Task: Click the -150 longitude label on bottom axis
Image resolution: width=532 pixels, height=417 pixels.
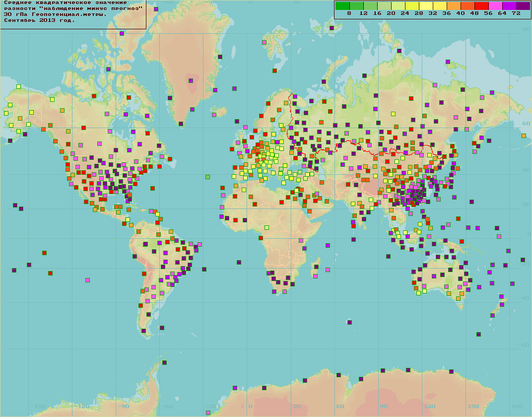Action: (x=38, y=406)
